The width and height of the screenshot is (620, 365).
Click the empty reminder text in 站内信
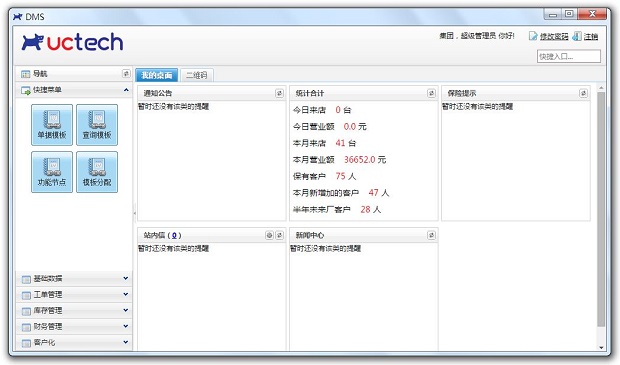point(173,248)
